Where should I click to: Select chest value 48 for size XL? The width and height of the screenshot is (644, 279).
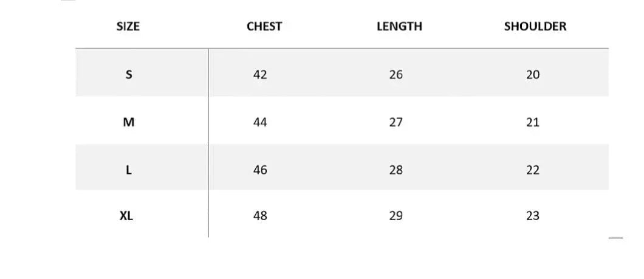[x=260, y=216]
